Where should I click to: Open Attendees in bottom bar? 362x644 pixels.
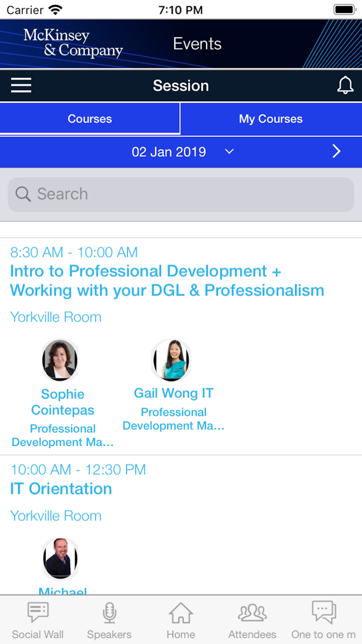tap(252, 620)
